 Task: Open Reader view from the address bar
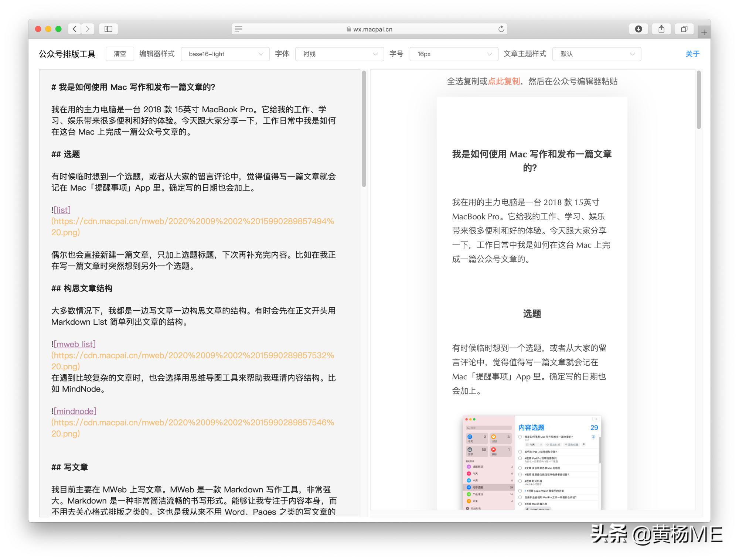(x=239, y=29)
